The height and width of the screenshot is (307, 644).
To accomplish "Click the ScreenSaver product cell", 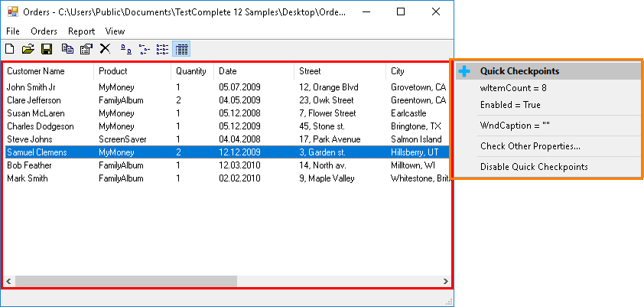I will (x=122, y=139).
